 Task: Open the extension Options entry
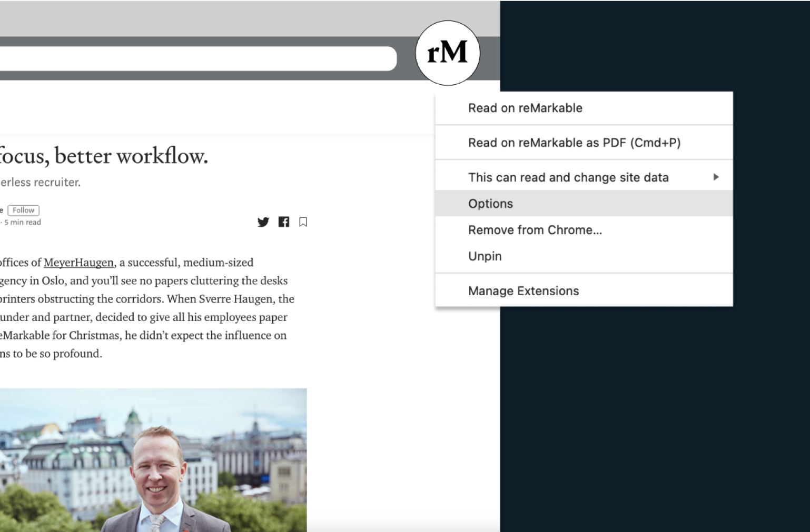(490, 204)
